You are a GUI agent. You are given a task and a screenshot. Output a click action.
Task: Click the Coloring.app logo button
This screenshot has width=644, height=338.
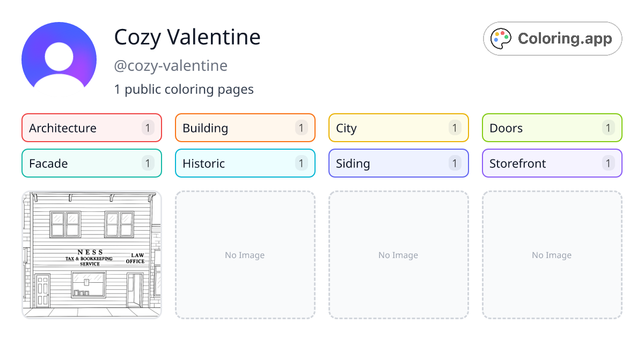(x=552, y=38)
